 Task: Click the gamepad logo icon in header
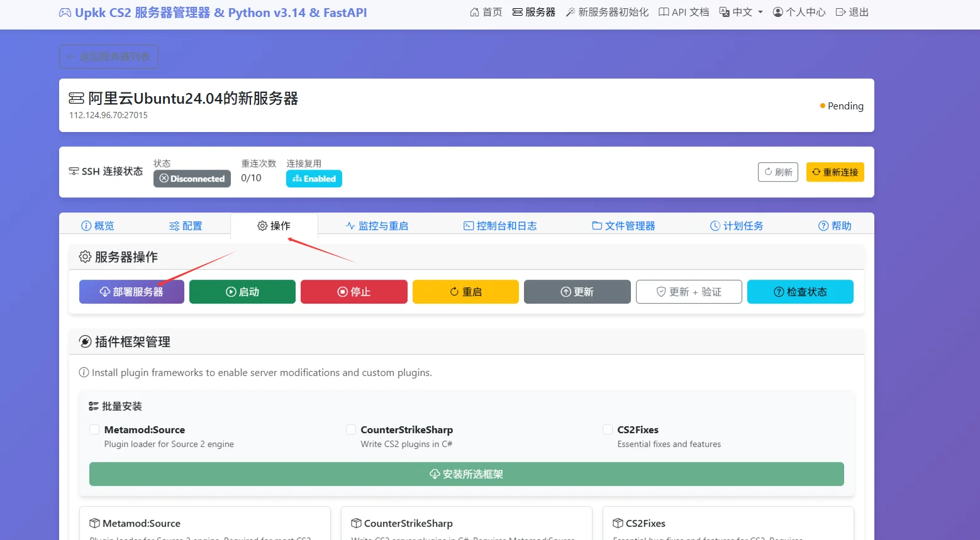[x=65, y=13]
